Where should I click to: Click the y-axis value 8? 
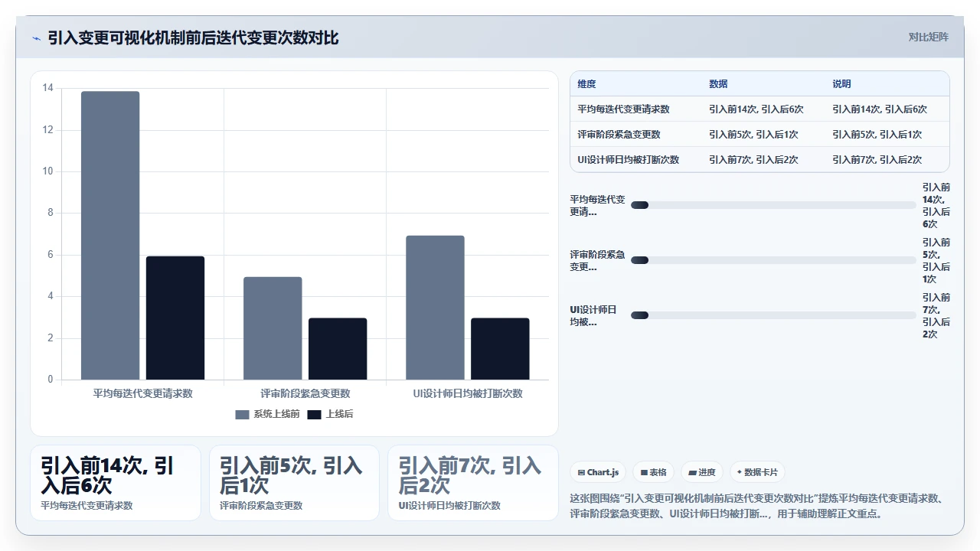(x=51, y=213)
